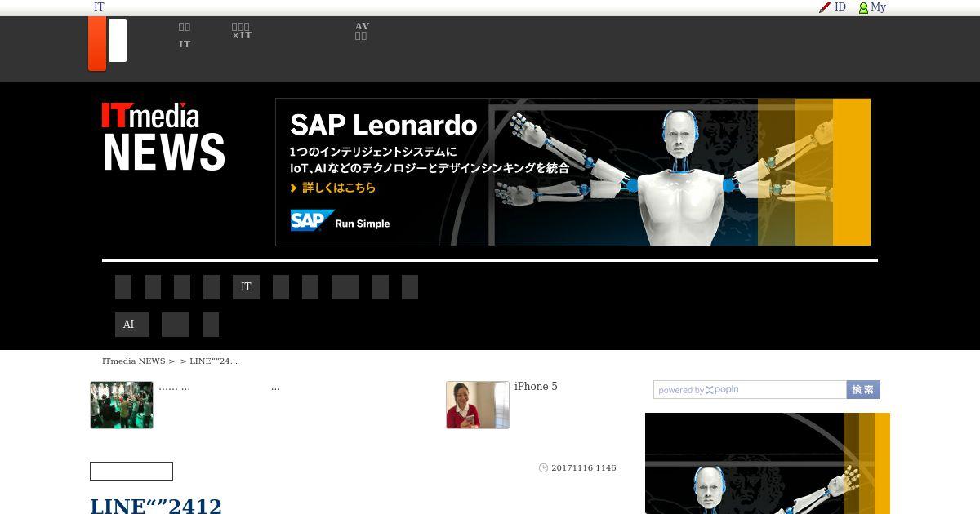The height and width of the screenshot is (514, 980).
Task: Click the LINE 2412 article headline
Action: [156, 506]
